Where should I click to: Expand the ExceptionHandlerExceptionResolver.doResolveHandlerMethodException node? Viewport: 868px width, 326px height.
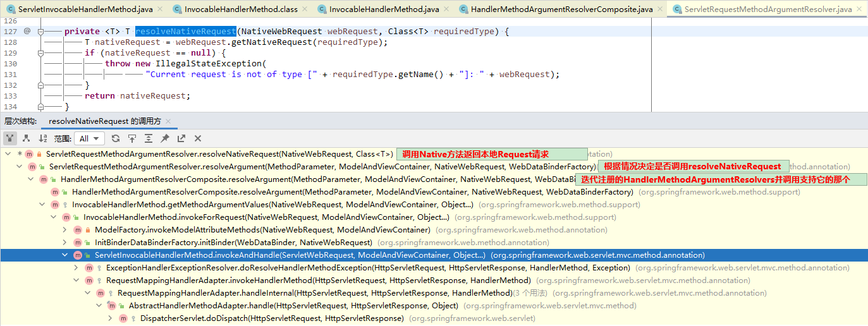pyautogui.click(x=76, y=268)
